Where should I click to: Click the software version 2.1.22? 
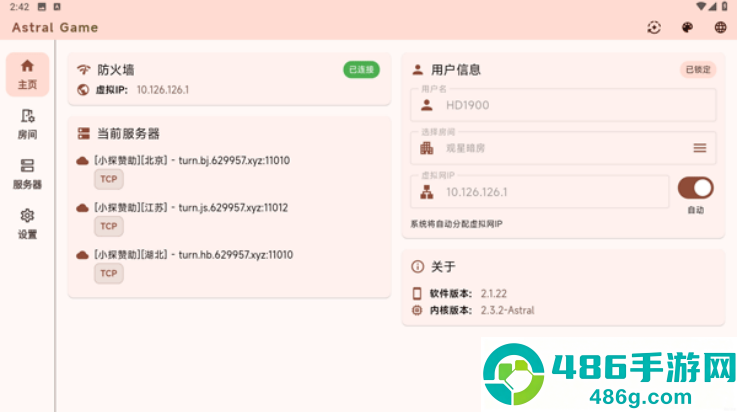(494, 294)
